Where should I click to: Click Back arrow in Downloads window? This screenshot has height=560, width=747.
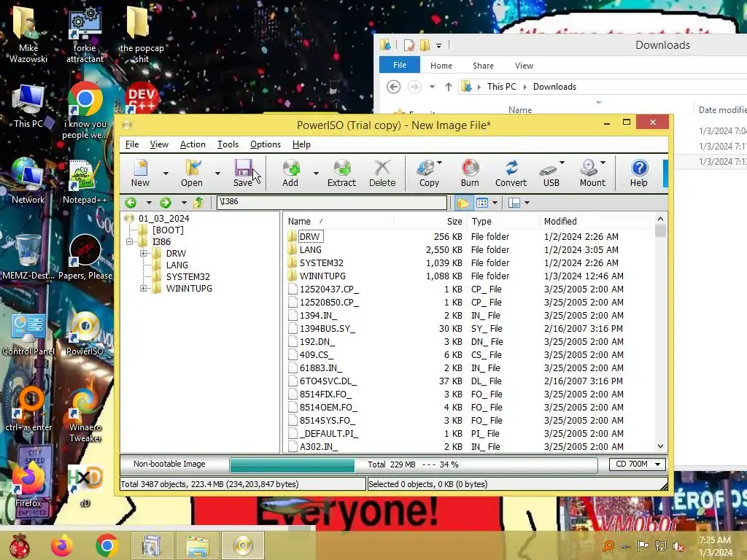393,87
